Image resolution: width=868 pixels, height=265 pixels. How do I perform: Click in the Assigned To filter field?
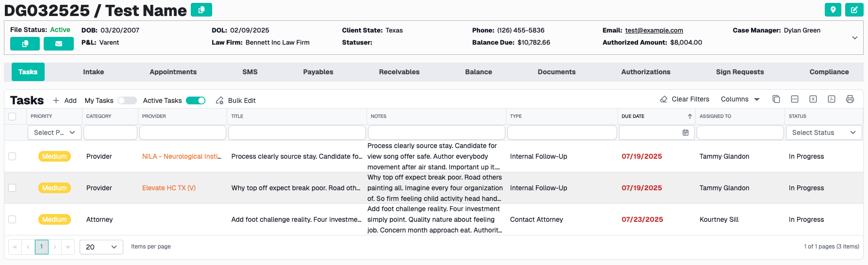click(x=740, y=132)
